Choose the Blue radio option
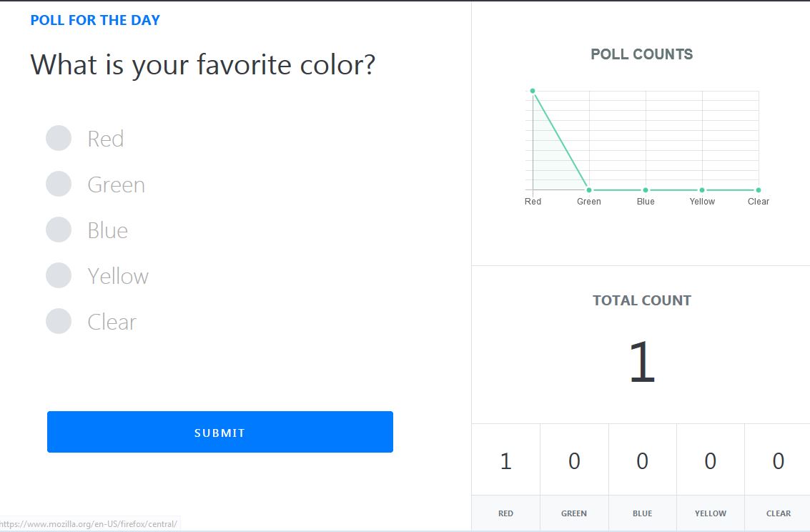The height and width of the screenshot is (532, 810). coord(59,230)
